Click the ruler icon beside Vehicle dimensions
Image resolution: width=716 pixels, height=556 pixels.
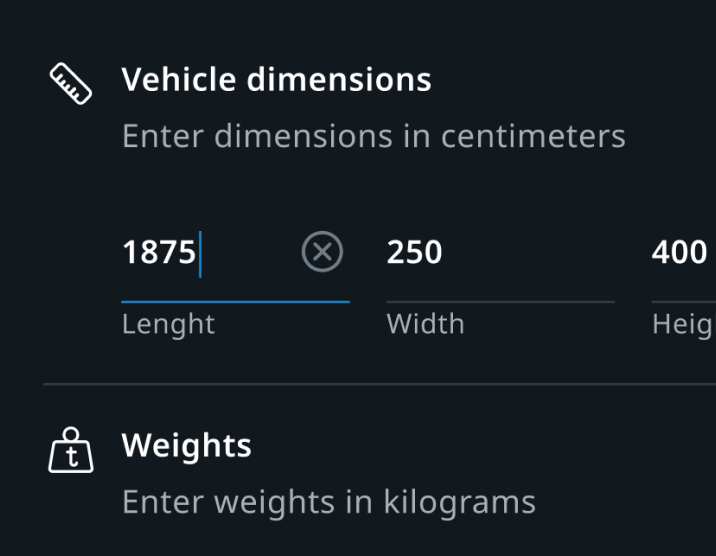click(x=71, y=85)
